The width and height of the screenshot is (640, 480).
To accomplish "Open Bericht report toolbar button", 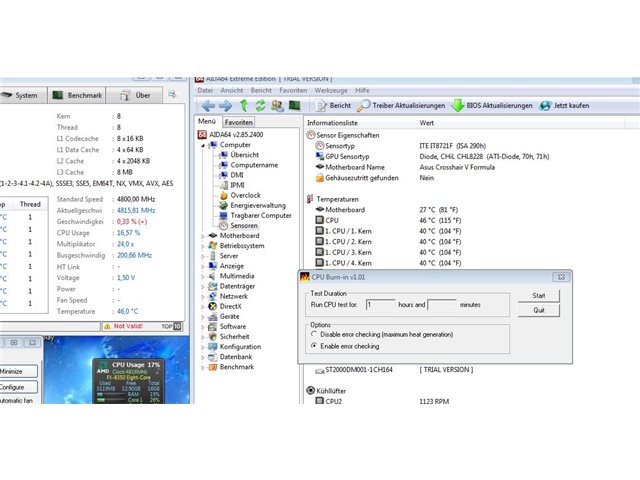I will click(333, 106).
